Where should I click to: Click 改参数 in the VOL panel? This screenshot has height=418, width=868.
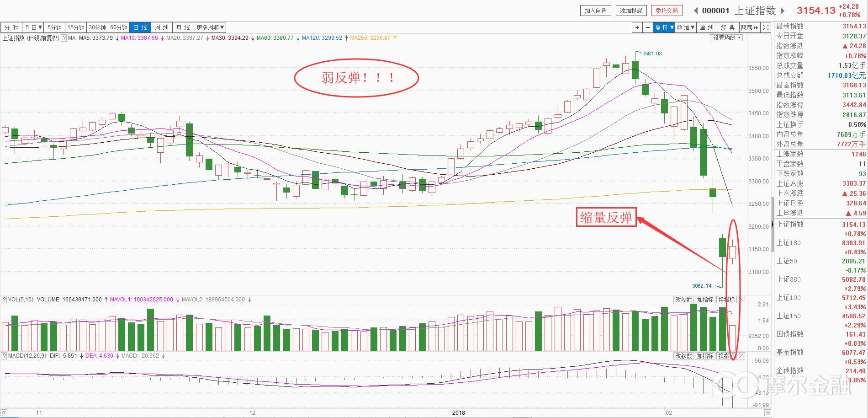[683, 300]
